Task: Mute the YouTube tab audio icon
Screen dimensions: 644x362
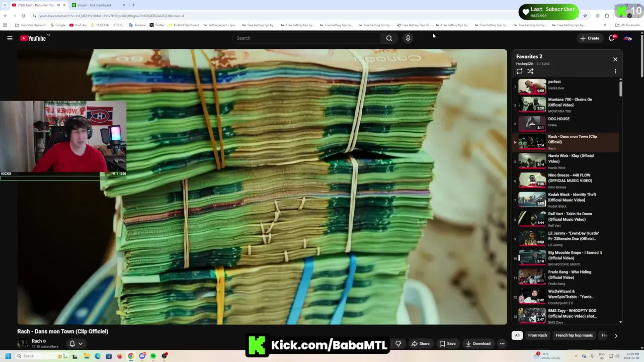Action: 58,5
